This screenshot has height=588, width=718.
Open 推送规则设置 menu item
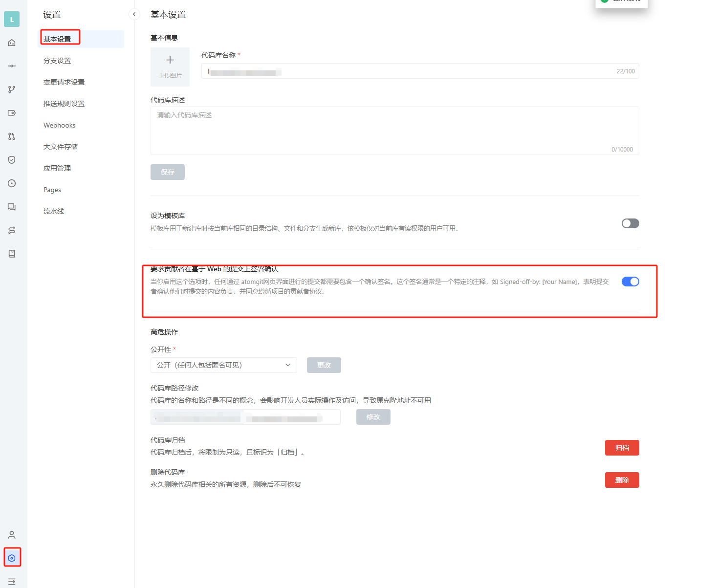click(x=81, y=104)
